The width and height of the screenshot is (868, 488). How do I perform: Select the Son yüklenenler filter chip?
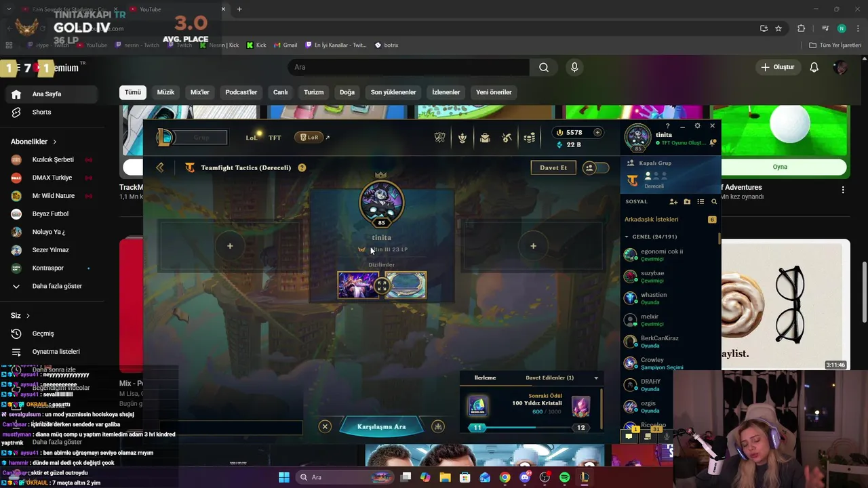pos(393,92)
